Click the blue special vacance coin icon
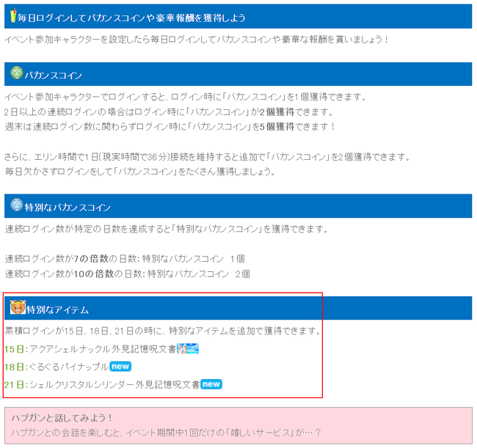Image resolution: width=477 pixels, height=448 pixels. click(16, 205)
